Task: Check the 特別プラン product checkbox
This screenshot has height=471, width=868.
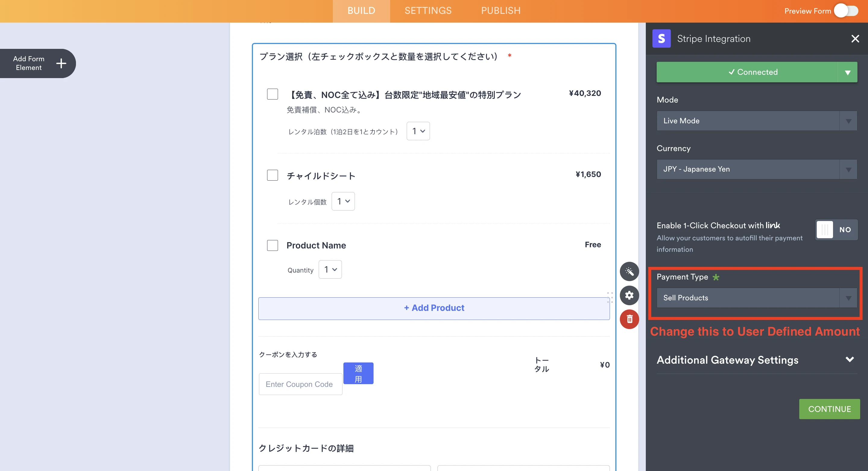Action: coord(272,94)
